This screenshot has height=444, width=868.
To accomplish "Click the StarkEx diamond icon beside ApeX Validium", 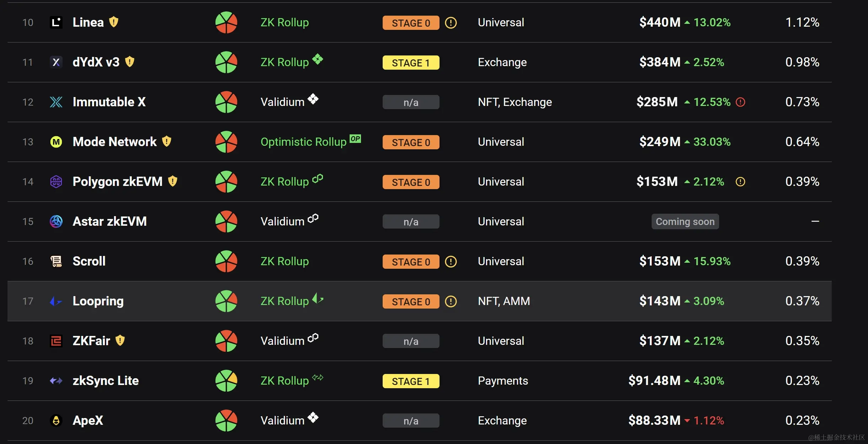I will (313, 417).
